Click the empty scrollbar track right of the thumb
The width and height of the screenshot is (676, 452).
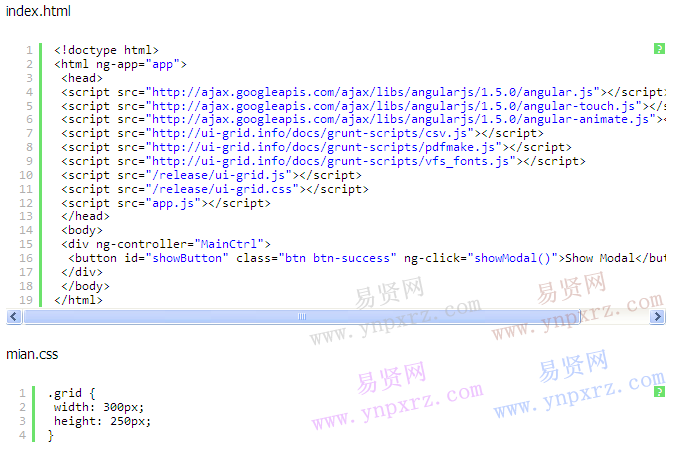click(x=615, y=317)
